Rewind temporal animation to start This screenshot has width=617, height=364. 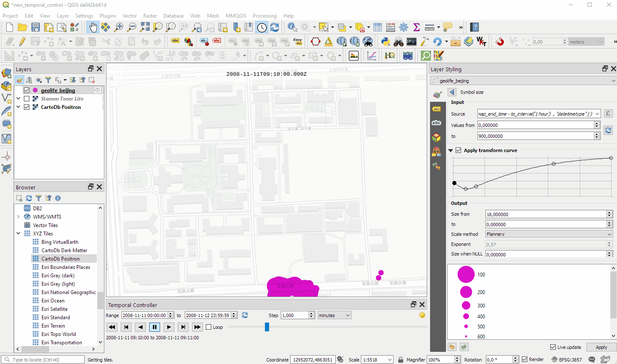112,327
